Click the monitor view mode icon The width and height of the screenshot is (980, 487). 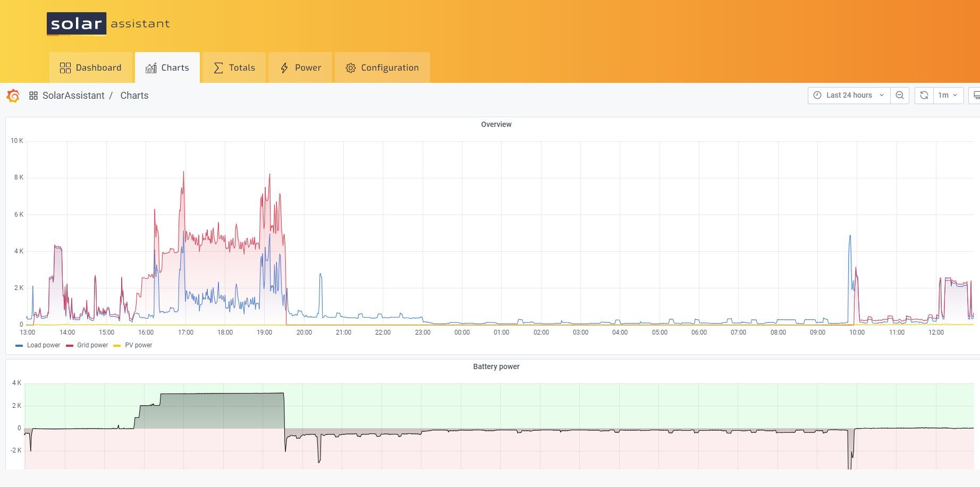click(x=975, y=96)
